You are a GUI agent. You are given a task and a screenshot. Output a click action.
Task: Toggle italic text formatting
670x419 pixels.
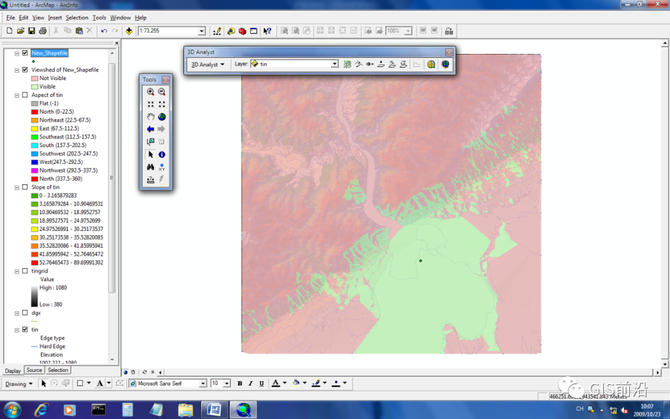point(250,384)
